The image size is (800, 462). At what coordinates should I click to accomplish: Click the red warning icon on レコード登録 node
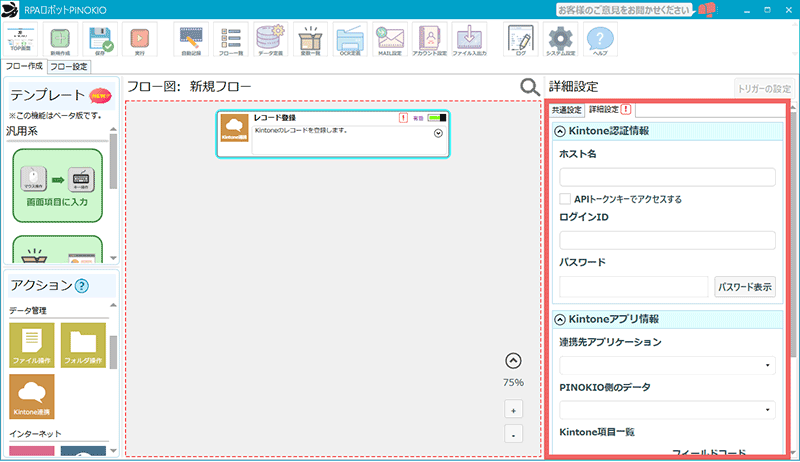[x=403, y=118]
